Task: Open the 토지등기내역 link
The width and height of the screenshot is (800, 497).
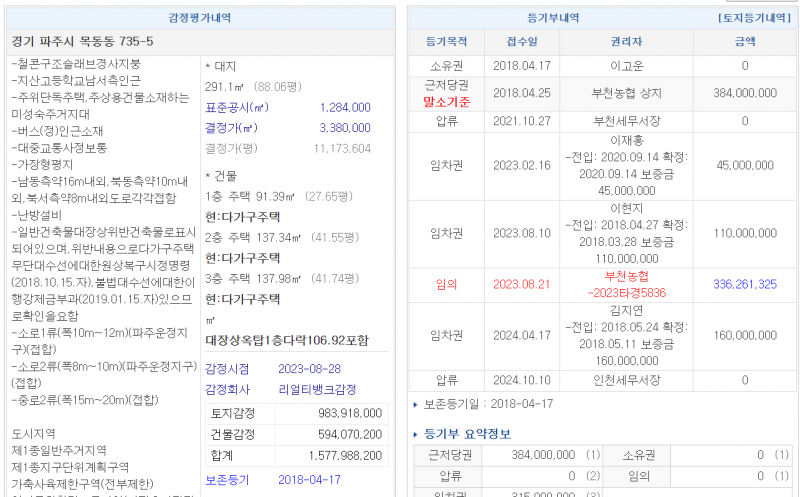Action: pyautogui.click(x=756, y=18)
